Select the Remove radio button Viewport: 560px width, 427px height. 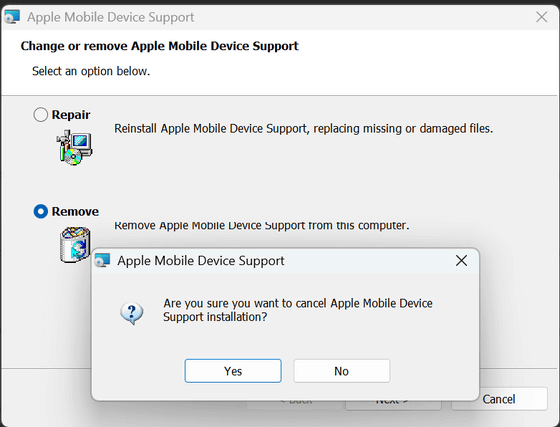click(41, 211)
